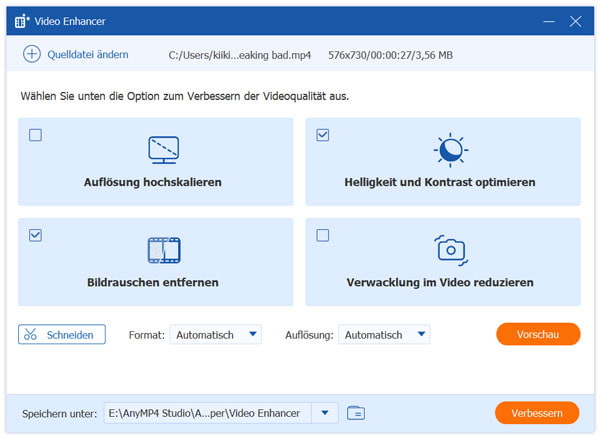This screenshot has width=600, height=438.
Task: Uncheck the Bildrauschen entfernen checkbox
Action: 36,235
